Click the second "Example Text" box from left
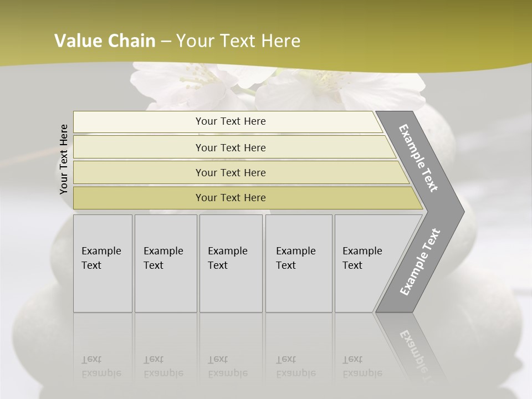Image resolution: width=532 pixels, height=399 pixels. (x=166, y=263)
